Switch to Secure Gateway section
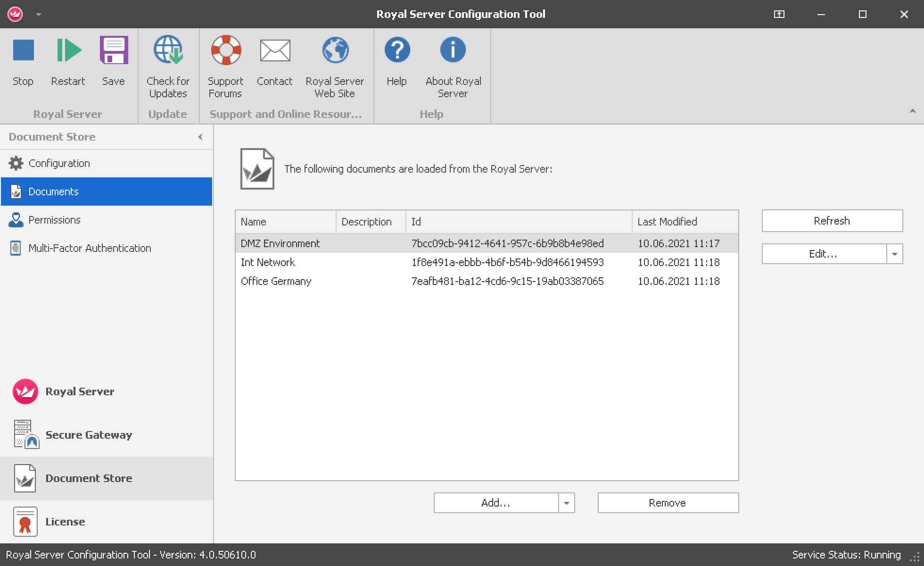Image resolution: width=924 pixels, height=566 pixels. coord(89,435)
